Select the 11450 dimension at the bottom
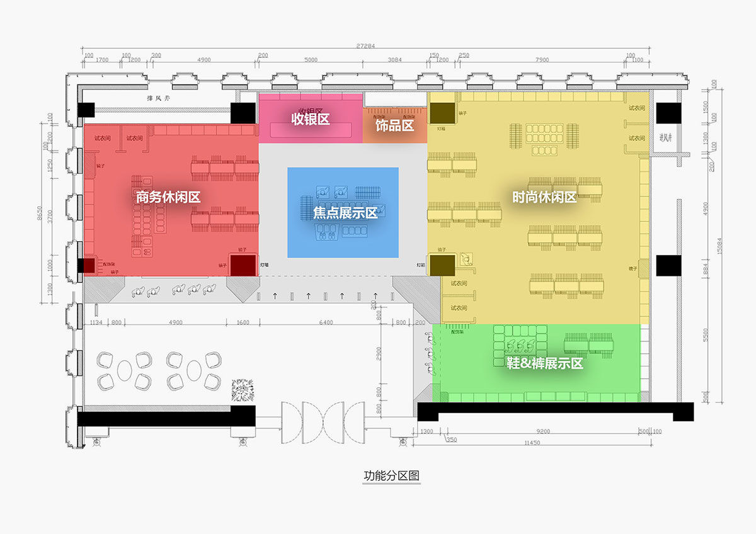The height and width of the screenshot is (534, 756). point(542,443)
